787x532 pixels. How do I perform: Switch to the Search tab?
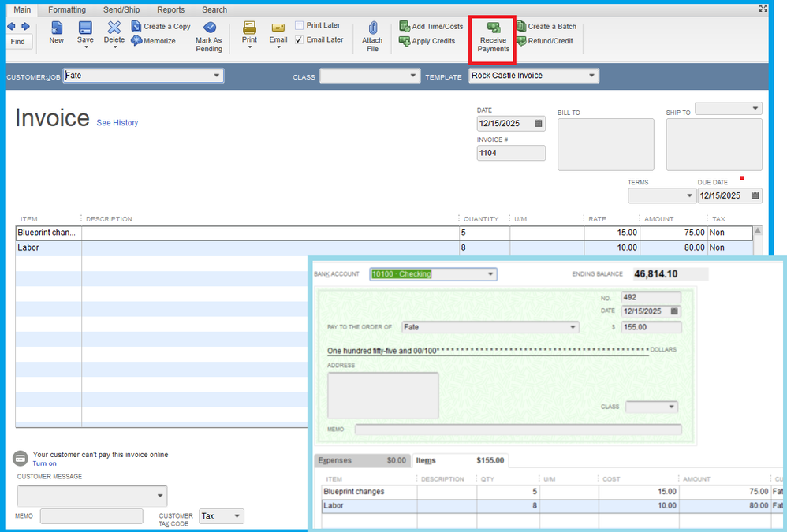[214, 9]
